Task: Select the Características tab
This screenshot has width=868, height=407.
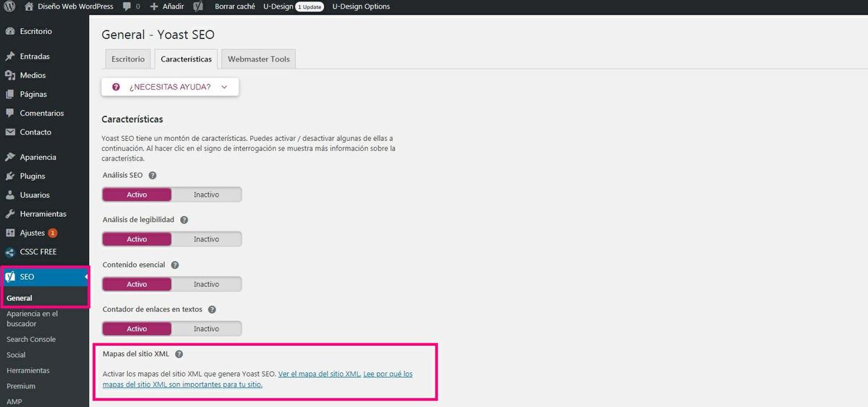Action: tap(186, 59)
